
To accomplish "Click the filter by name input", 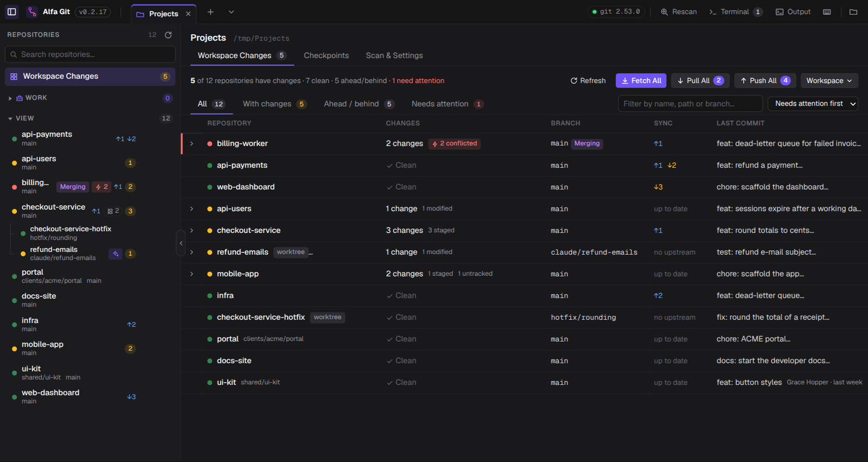I will [x=690, y=104].
